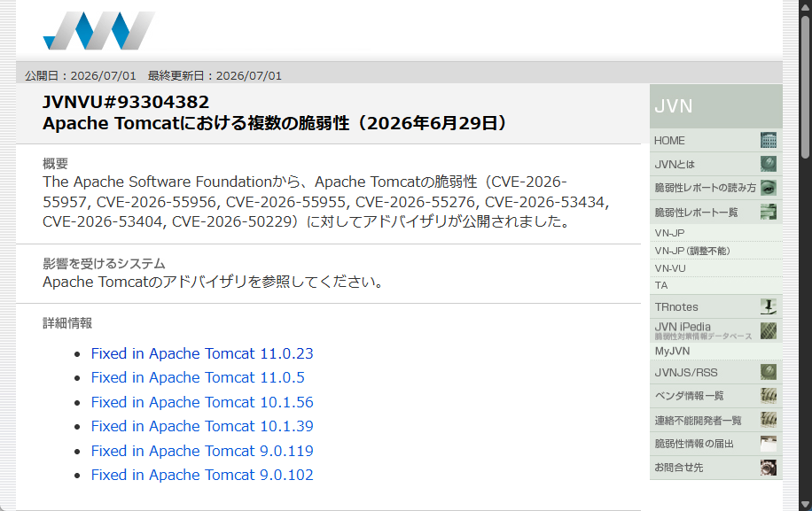Click the page vertical scrollbar thumb
This screenshot has height=511, width=812.
point(805,87)
